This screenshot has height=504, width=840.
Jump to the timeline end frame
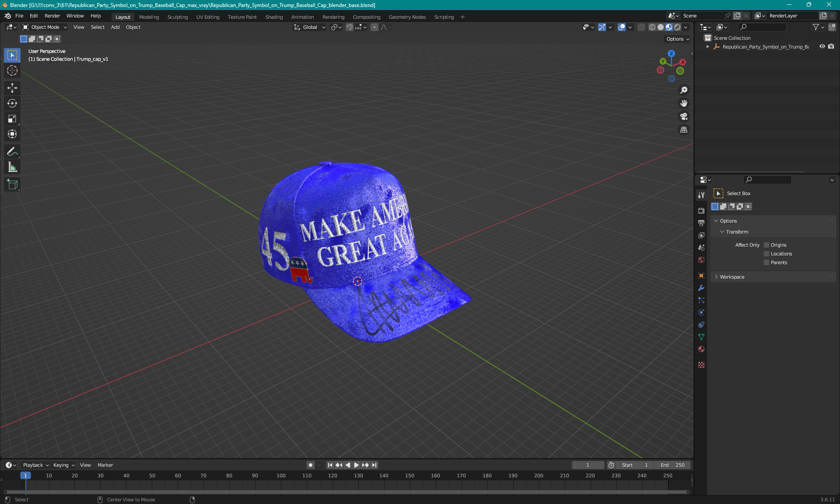click(374, 465)
